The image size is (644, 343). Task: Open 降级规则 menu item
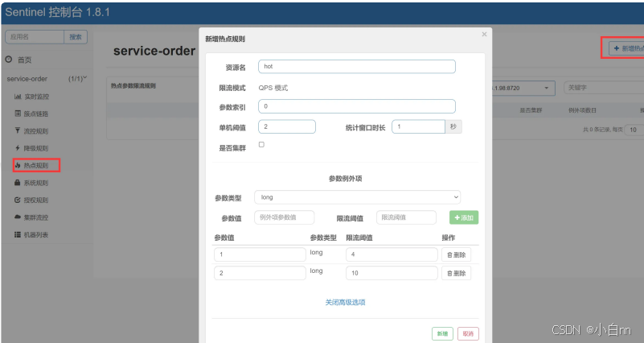35,148
